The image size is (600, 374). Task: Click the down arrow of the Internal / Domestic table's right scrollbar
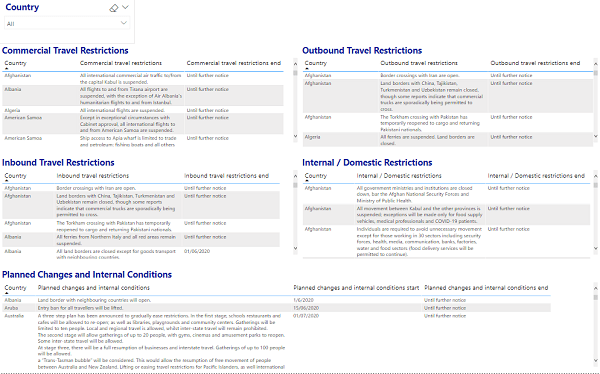pos(595,248)
